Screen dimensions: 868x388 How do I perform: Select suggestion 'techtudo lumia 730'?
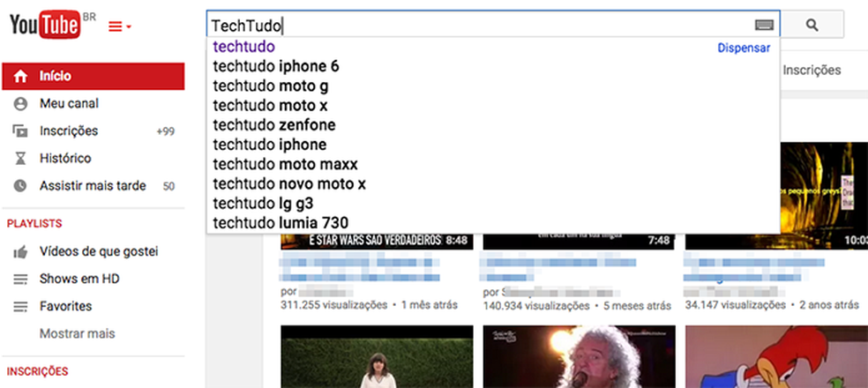pyautogui.click(x=281, y=223)
